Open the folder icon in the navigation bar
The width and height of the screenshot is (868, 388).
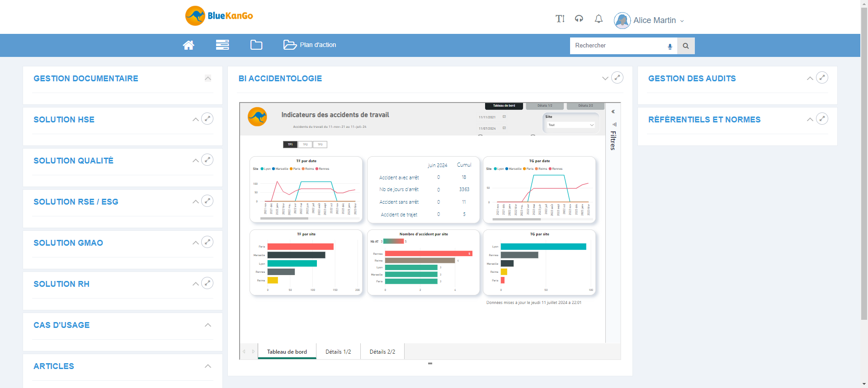click(256, 45)
